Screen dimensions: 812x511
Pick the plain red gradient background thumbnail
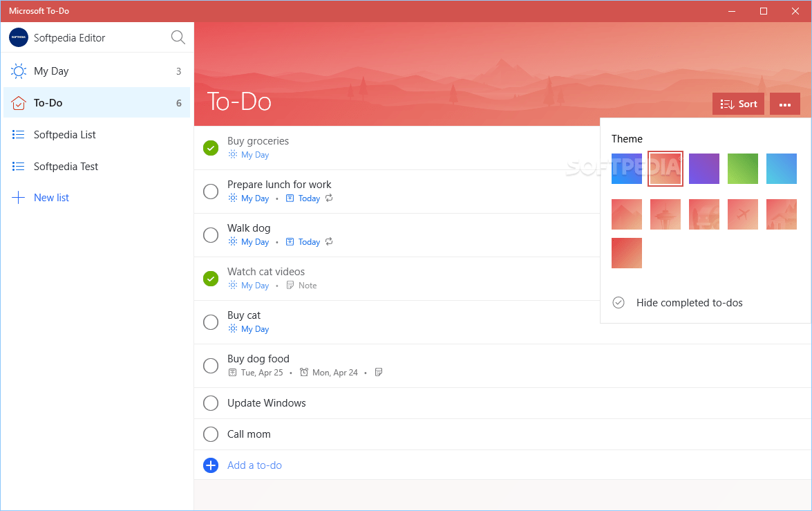[x=627, y=253]
